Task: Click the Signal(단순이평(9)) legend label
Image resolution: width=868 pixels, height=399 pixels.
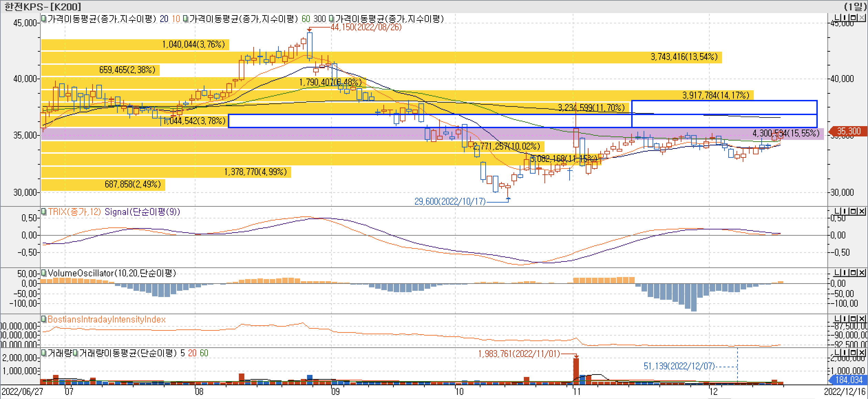Action: coord(142,212)
